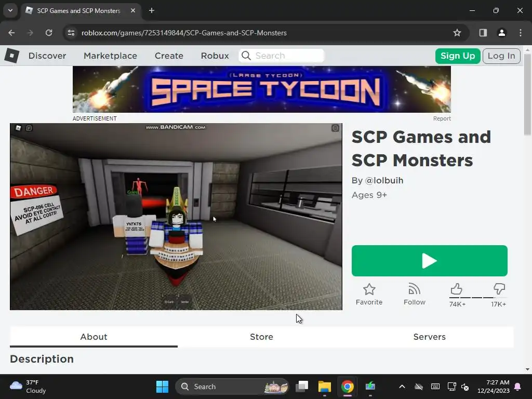The width and height of the screenshot is (532, 399).
Task: Switch to the About tab
Action: click(94, 337)
